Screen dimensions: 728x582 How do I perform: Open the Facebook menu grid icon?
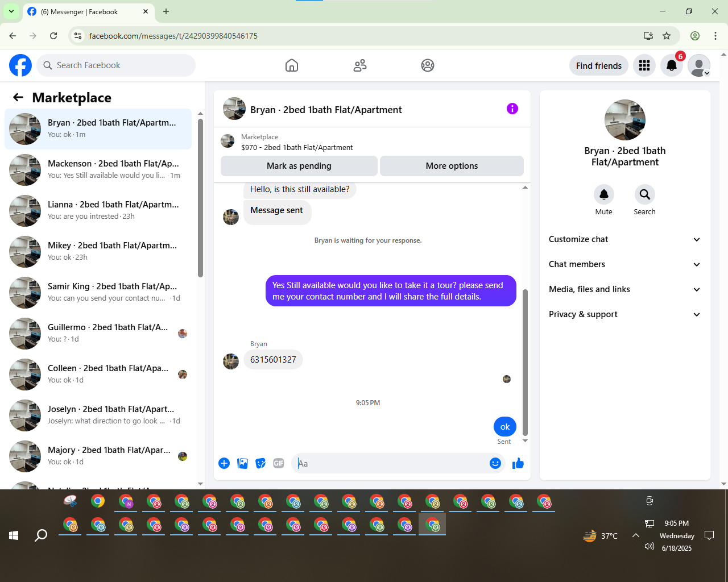coord(644,65)
